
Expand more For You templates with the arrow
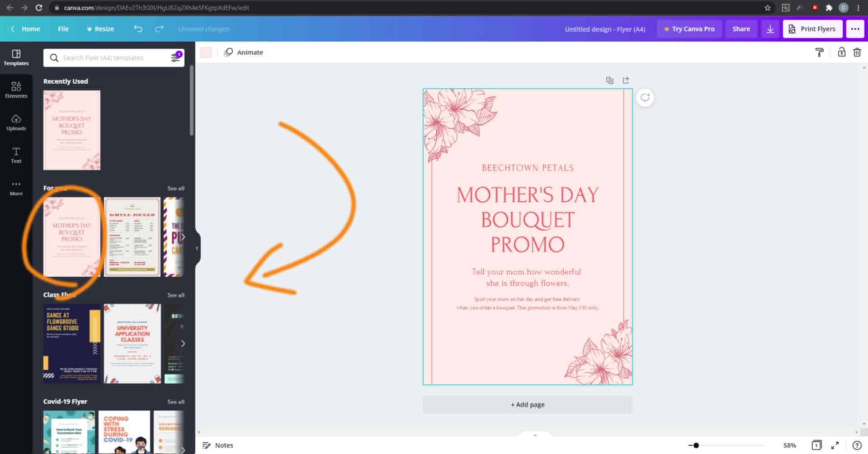click(x=183, y=236)
